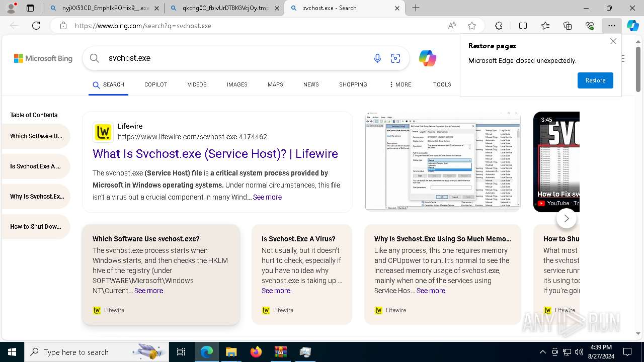Open the Extensions puzzle icon
The height and width of the screenshot is (362, 644).
point(499,26)
